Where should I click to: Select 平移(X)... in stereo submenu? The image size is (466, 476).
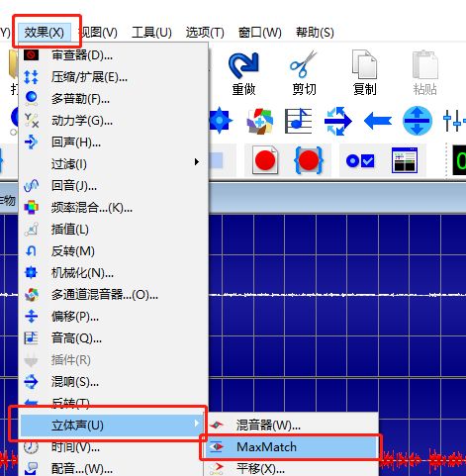(291, 468)
